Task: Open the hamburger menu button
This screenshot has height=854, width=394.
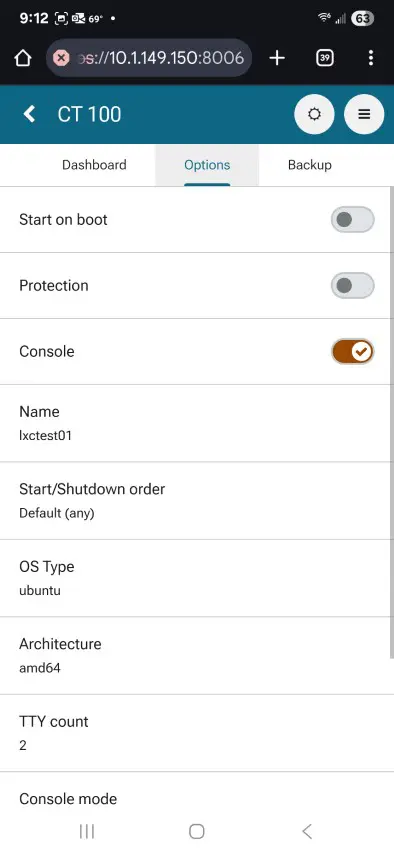Action: (x=364, y=114)
